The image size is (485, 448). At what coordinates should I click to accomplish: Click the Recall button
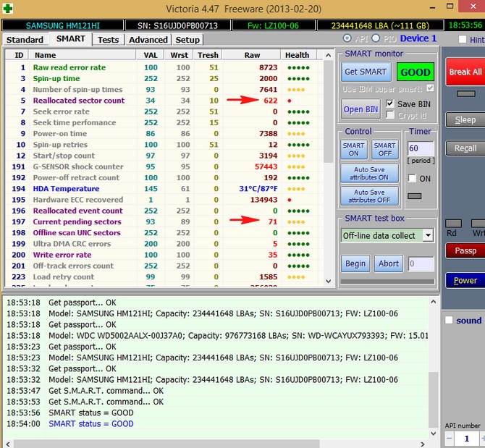click(464, 148)
